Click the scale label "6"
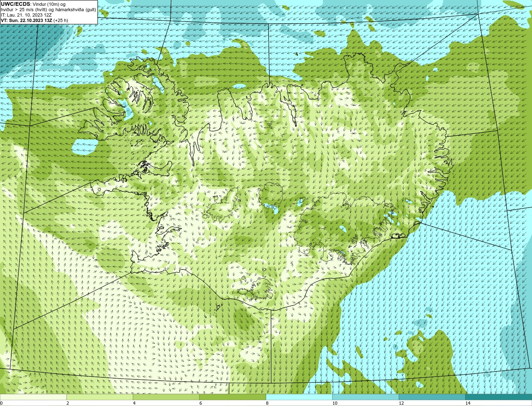Image resolution: width=532 pixels, height=406 pixels. [200, 403]
